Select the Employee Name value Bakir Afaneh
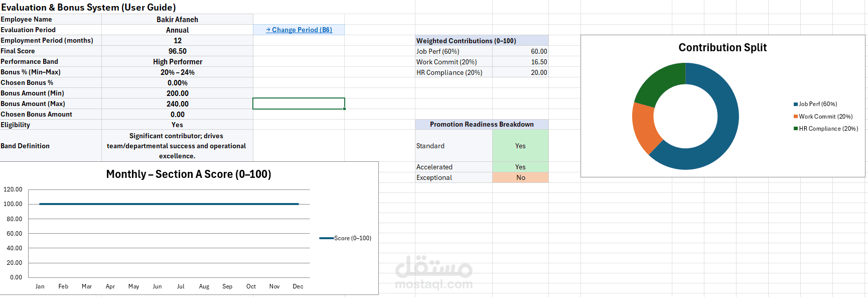868x297 pixels. coord(177,19)
